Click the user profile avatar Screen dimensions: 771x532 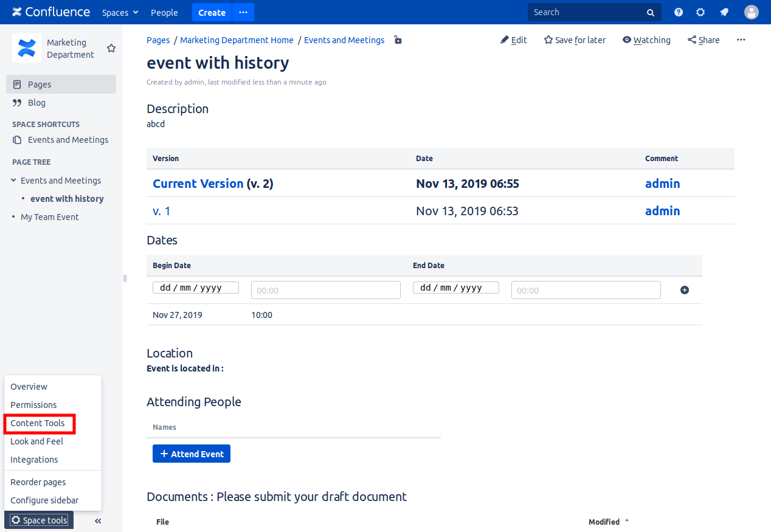coord(752,12)
